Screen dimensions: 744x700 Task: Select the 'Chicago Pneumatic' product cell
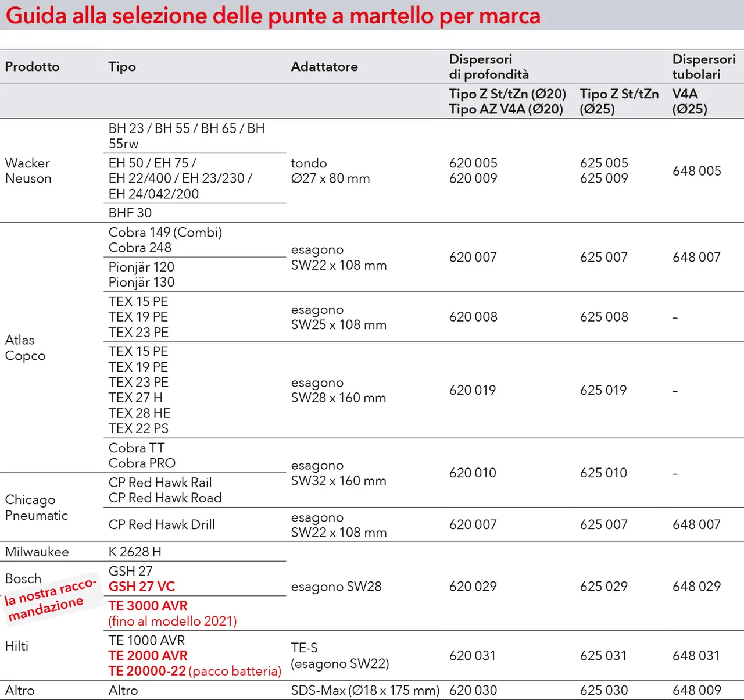[36, 508]
